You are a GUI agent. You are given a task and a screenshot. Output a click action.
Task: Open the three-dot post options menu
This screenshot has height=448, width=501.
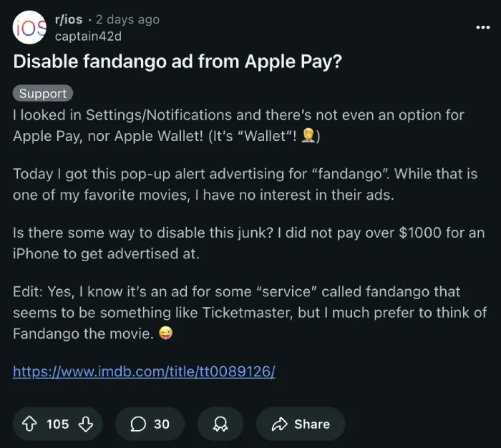(x=483, y=27)
